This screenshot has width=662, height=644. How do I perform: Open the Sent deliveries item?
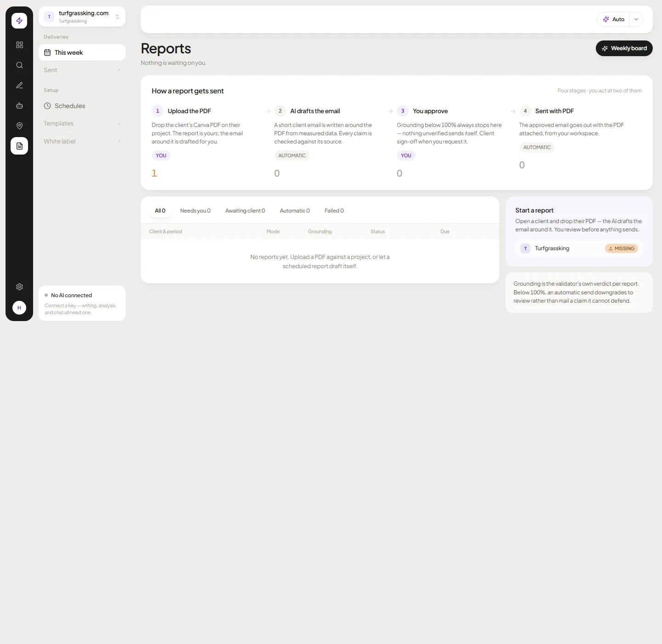point(82,70)
